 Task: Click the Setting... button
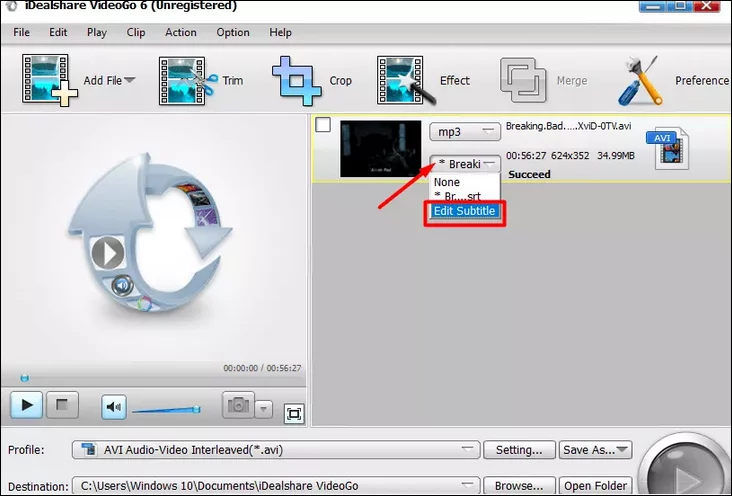coord(520,450)
